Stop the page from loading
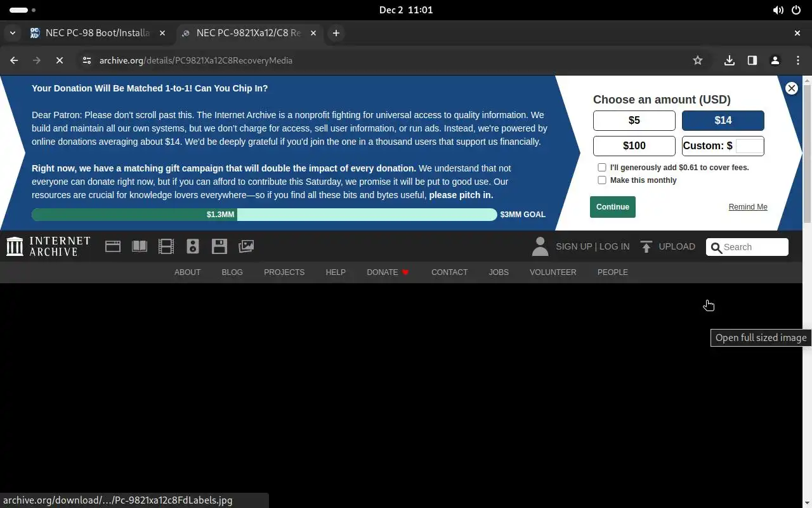The height and width of the screenshot is (508, 812). (60, 60)
